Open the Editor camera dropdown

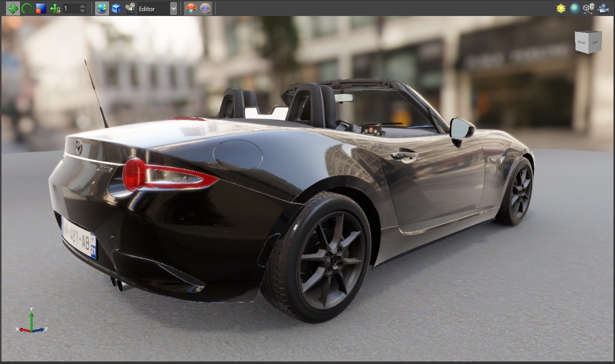153,8
